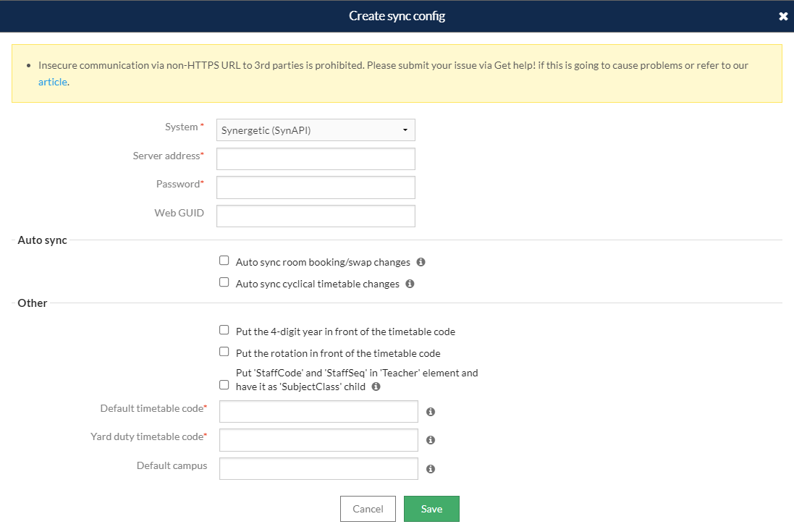Click the Default campus label
Screen dimensions: 794x532
[x=172, y=465]
